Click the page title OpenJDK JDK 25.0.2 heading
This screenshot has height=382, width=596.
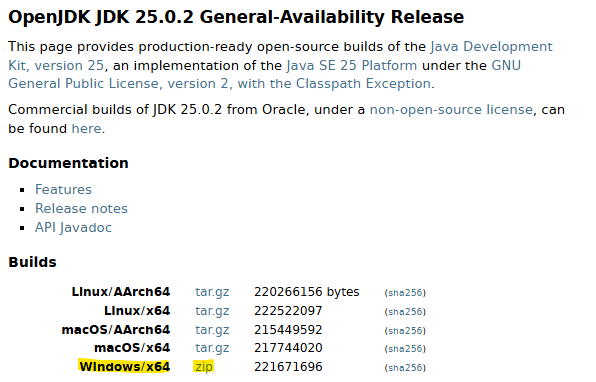coord(236,17)
